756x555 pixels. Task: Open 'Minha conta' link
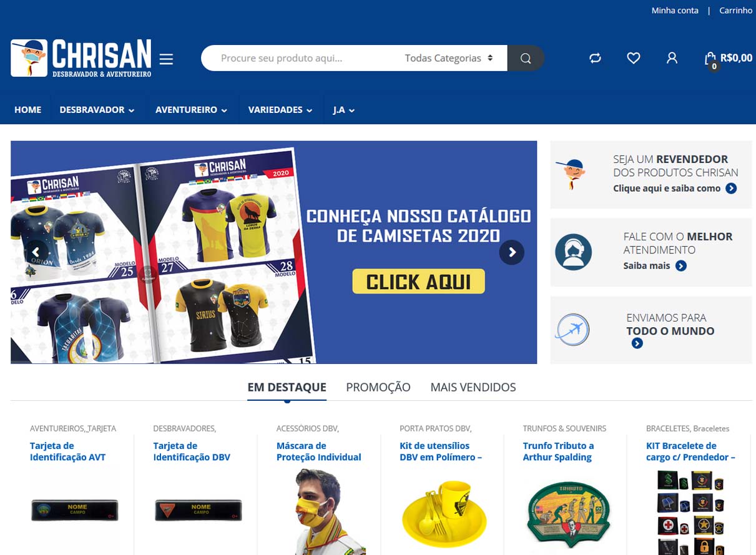click(x=675, y=11)
